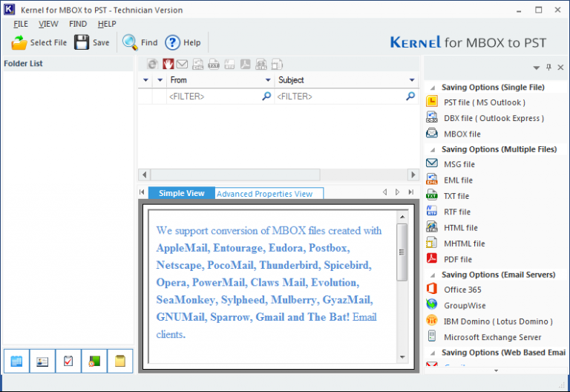Choose PDF file saving option
Screen dimensions: 570x392
457,259
